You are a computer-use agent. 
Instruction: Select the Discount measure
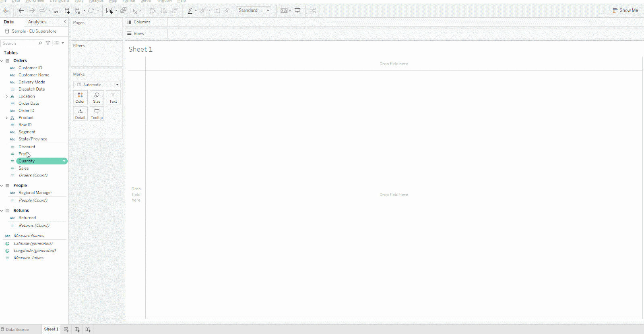[x=27, y=147]
